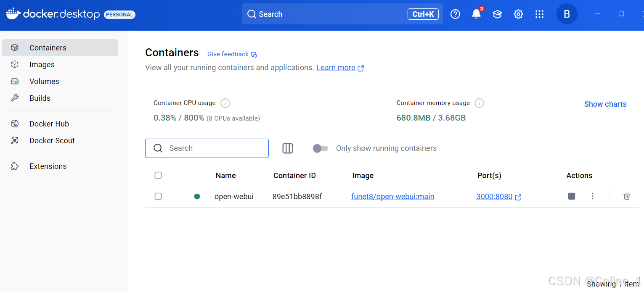This screenshot has width=644, height=292.
Task: Go to Images in the sidebar
Action: [x=60, y=64]
